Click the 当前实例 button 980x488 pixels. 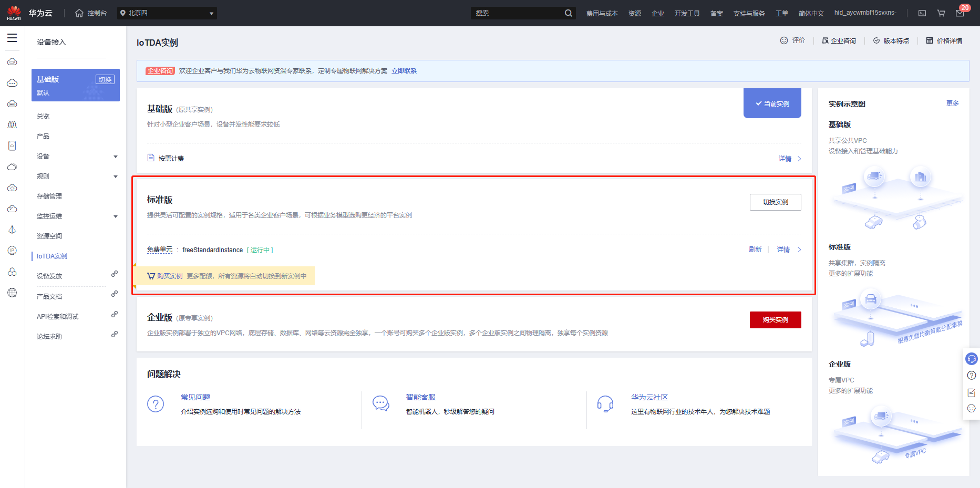pyautogui.click(x=772, y=103)
